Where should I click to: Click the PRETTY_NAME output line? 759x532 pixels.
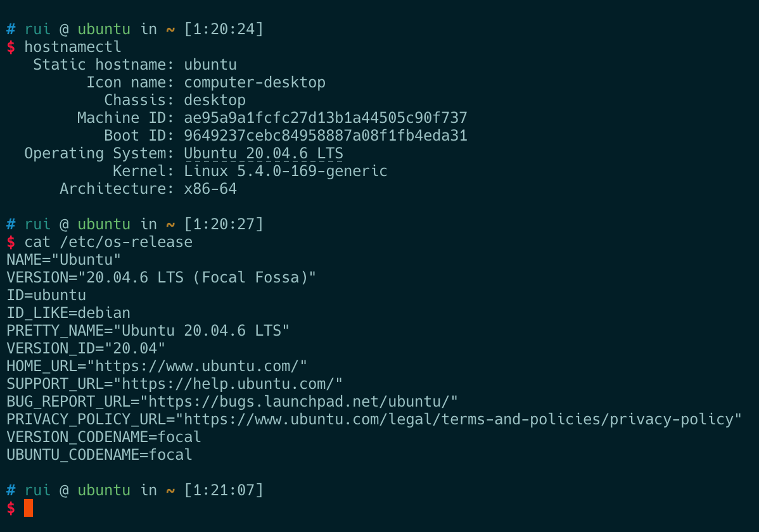coord(148,331)
